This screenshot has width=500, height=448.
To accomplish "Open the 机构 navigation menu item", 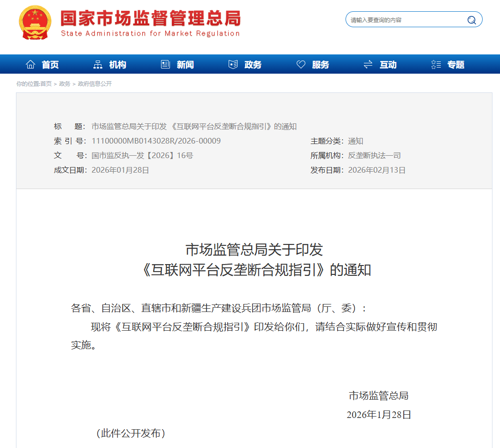I will point(118,65).
